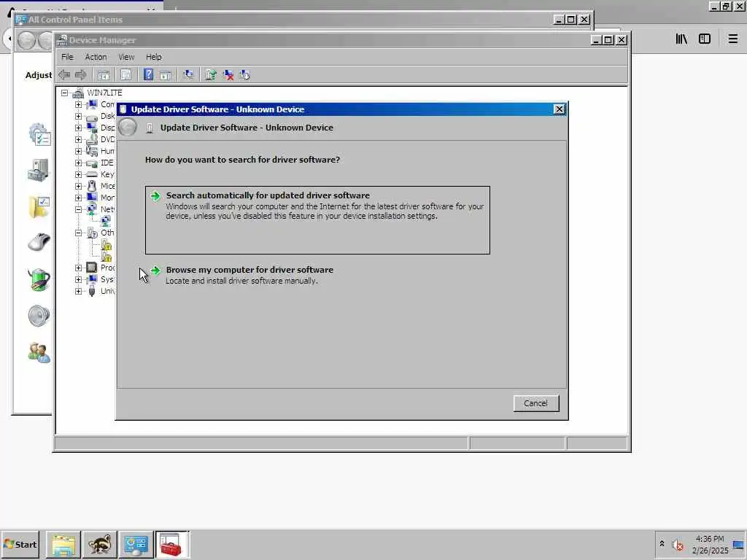Click the WIN7LITE computer icon in the tree
This screenshot has width=747, height=560.
(x=78, y=93)
